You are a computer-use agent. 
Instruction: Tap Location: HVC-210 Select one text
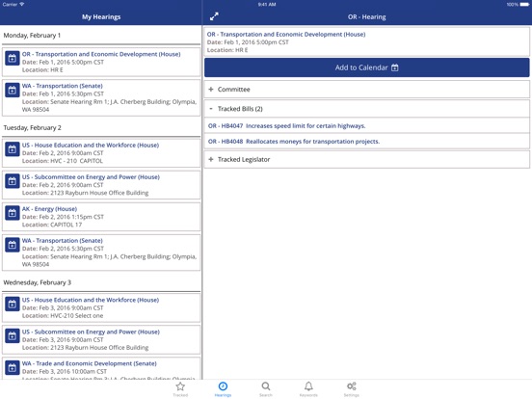tap(63, 315)
